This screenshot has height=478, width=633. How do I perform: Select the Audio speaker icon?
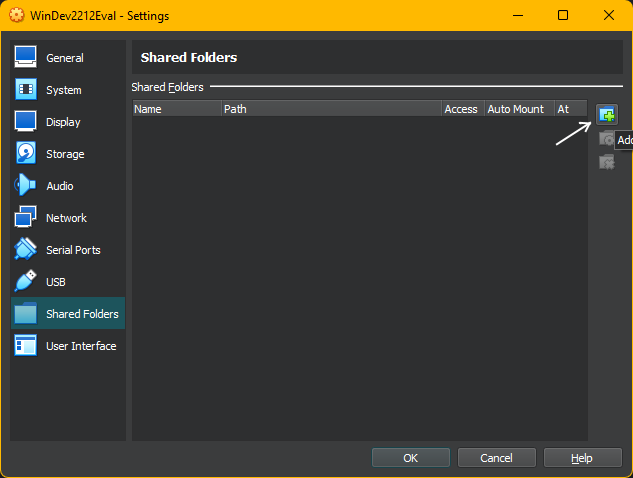(x=25, y=185)
